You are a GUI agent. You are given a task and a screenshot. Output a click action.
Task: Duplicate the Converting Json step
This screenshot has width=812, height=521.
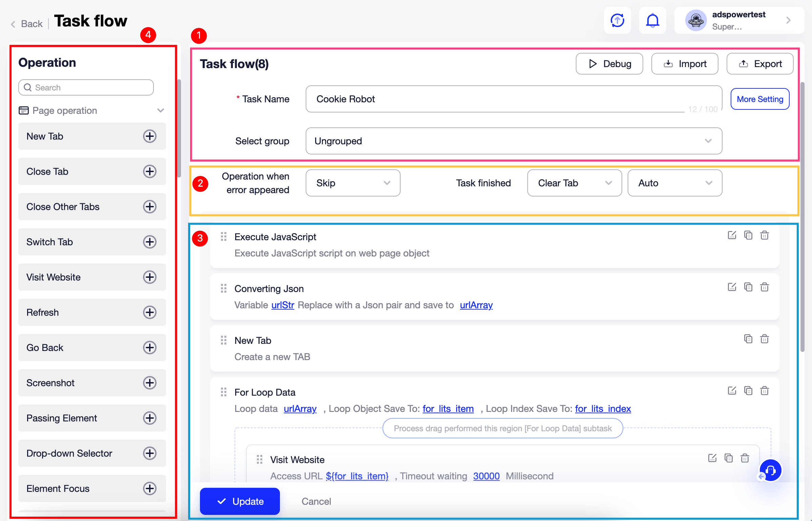click(x=749, y=287)
